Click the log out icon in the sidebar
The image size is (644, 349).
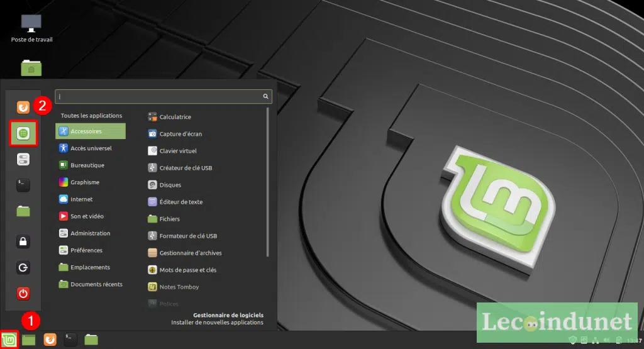click(x=23, y=268)
